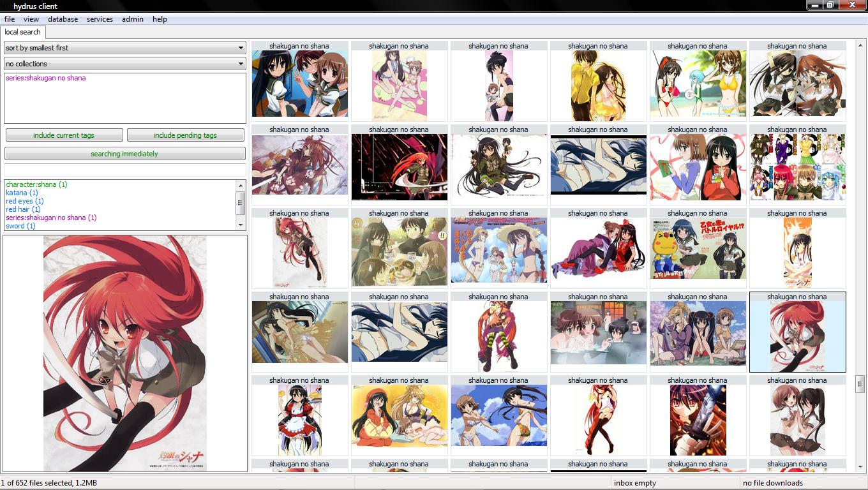868x490 pixels.
Task: Open the help menu
Action: click(x=160, y=19)
